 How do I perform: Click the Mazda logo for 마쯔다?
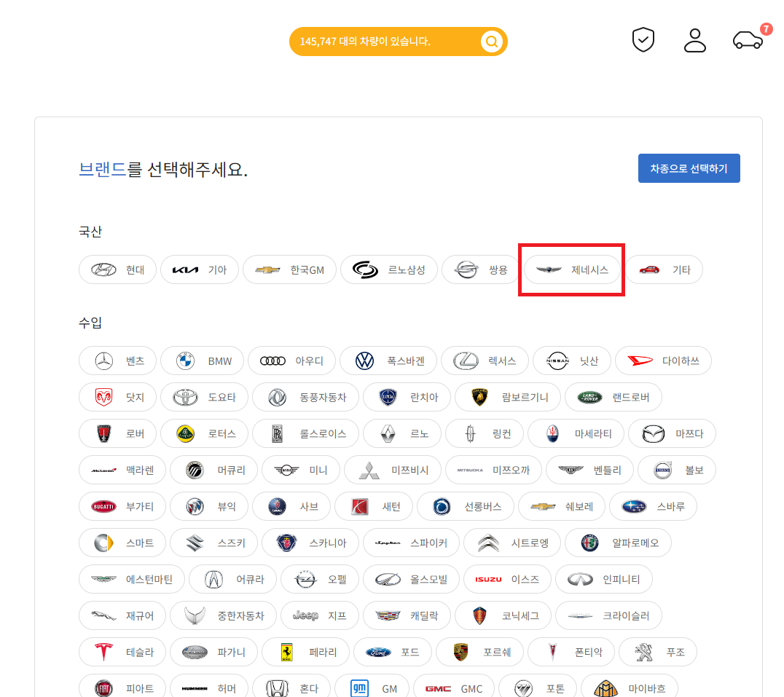[x=653, y=433]
